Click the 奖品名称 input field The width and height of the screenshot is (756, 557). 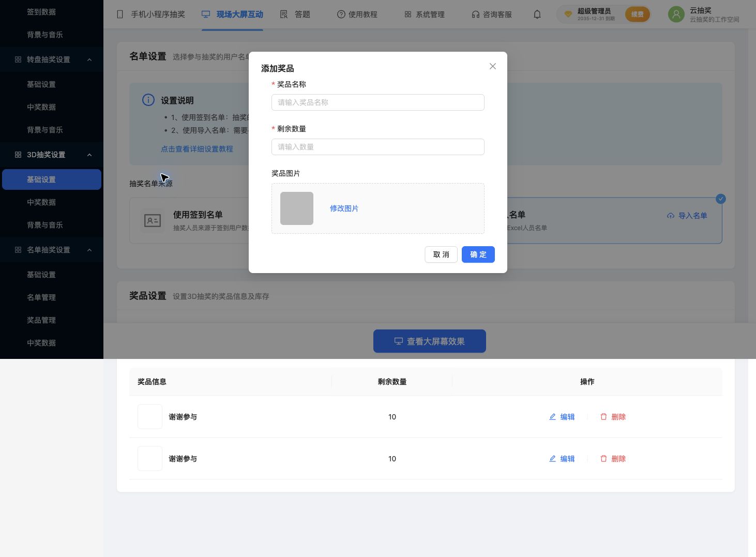point(377,102)
